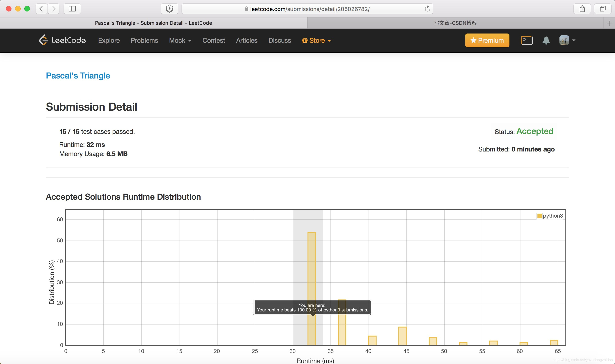The height and width of the screenshot is (364, 615).
Task: Click the LeetCode logo
Action: [x=62, y=40]
